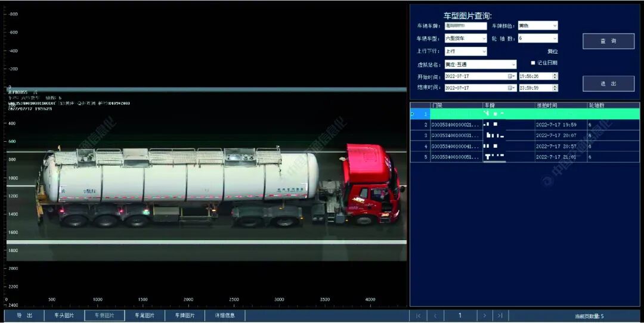Switch to the 车尾图片 tab
This screenshot has width=644, height=323.
coord(144,316)
